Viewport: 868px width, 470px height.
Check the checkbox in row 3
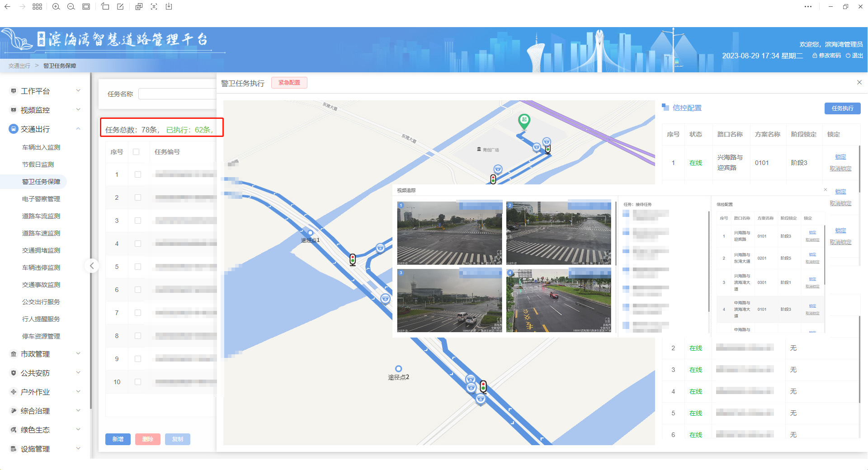138,221
